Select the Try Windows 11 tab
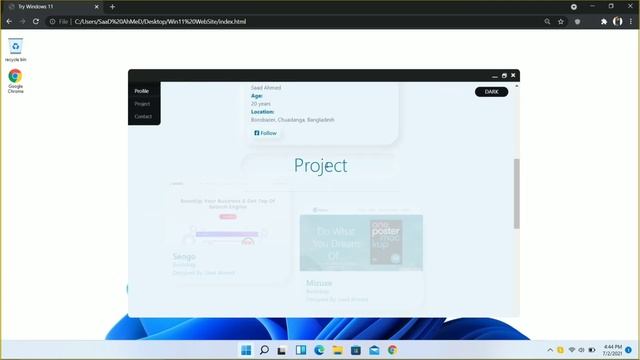The width and height of the screenshot is (640, 360). tap(53, 7)
